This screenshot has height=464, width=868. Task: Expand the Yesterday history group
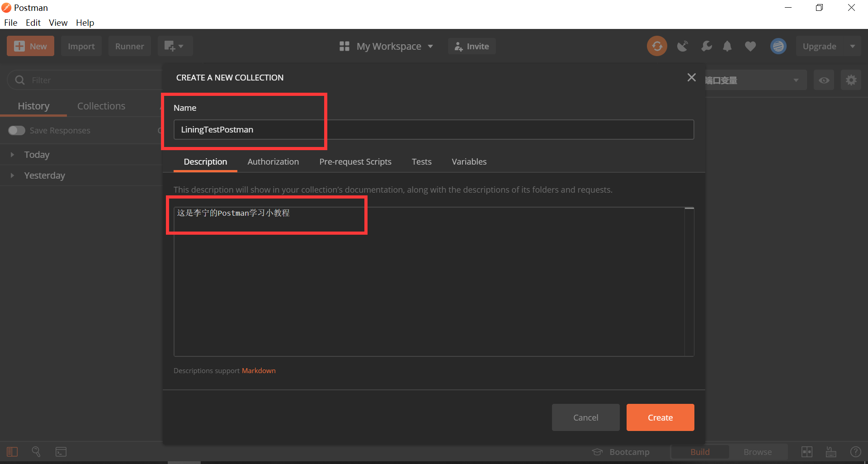tap(12, 175)
